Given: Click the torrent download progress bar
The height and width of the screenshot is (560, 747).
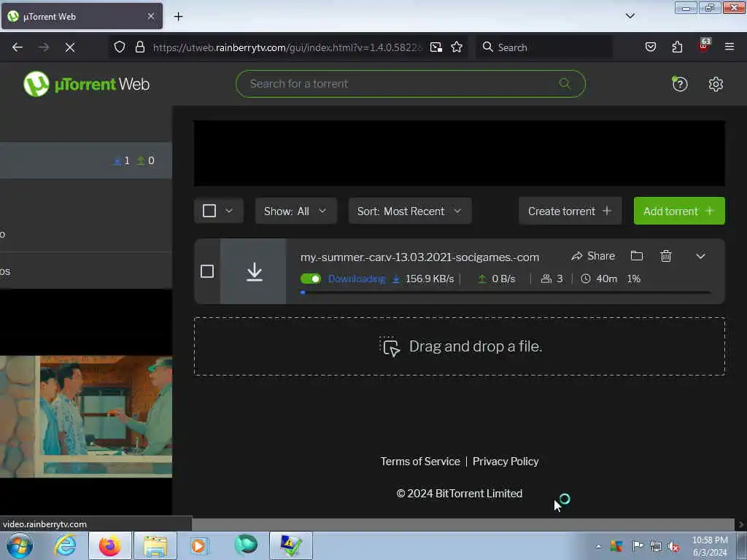Looking at the screenshot, I should [505, 292].
